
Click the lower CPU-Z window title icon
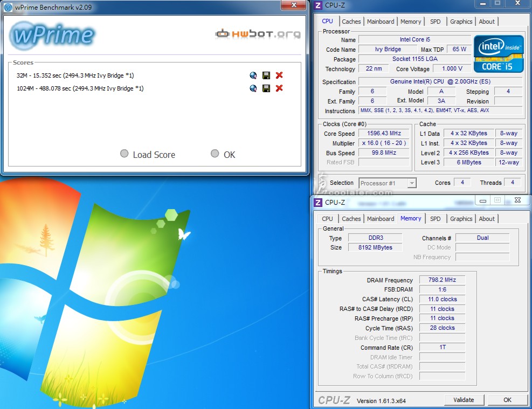(318, 203)
